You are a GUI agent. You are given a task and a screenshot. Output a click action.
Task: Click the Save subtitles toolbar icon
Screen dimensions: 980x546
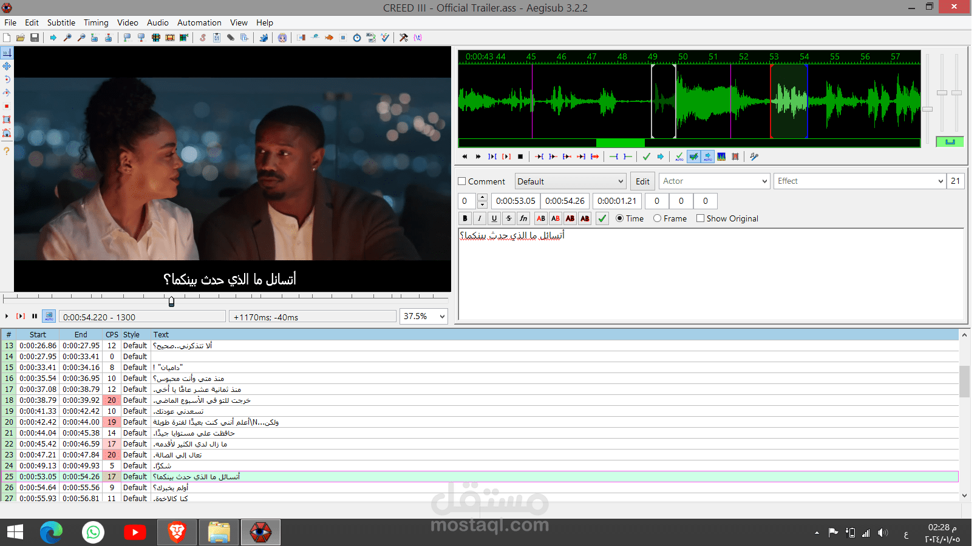click(x=35, y=38)
